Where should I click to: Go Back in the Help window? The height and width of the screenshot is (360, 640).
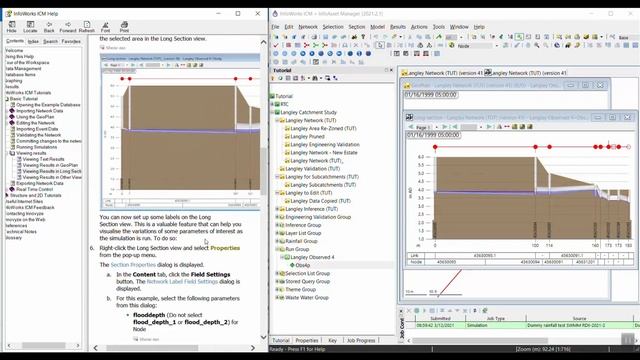49,27
